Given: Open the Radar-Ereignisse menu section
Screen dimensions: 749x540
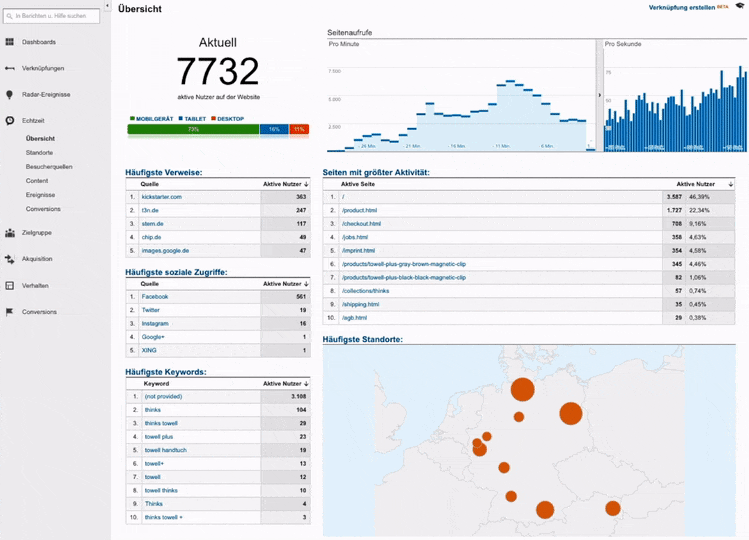Looking at the screenshot, I should (x=46, y=95).
